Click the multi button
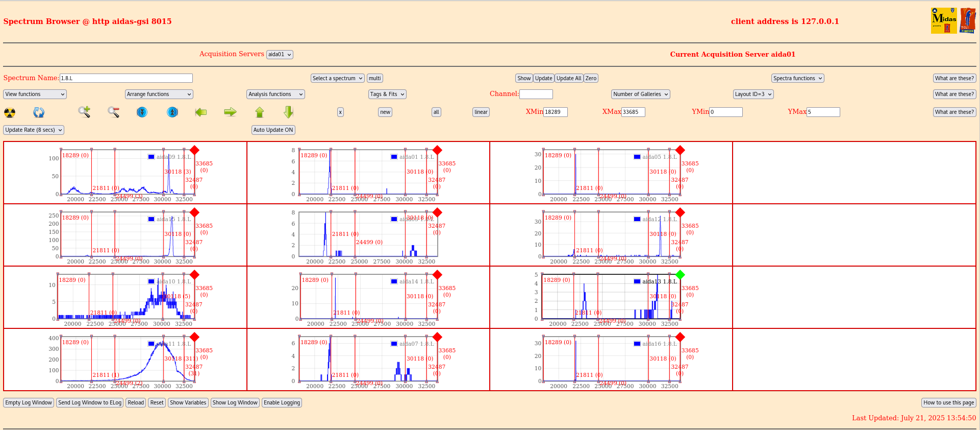This screenshot has width=980, height=430. pyautogui.click(x=375, y=79)
